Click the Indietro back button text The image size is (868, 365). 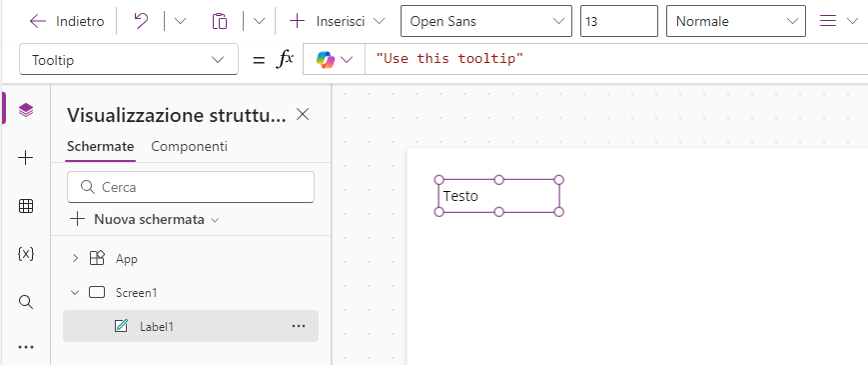coord(80,22)
